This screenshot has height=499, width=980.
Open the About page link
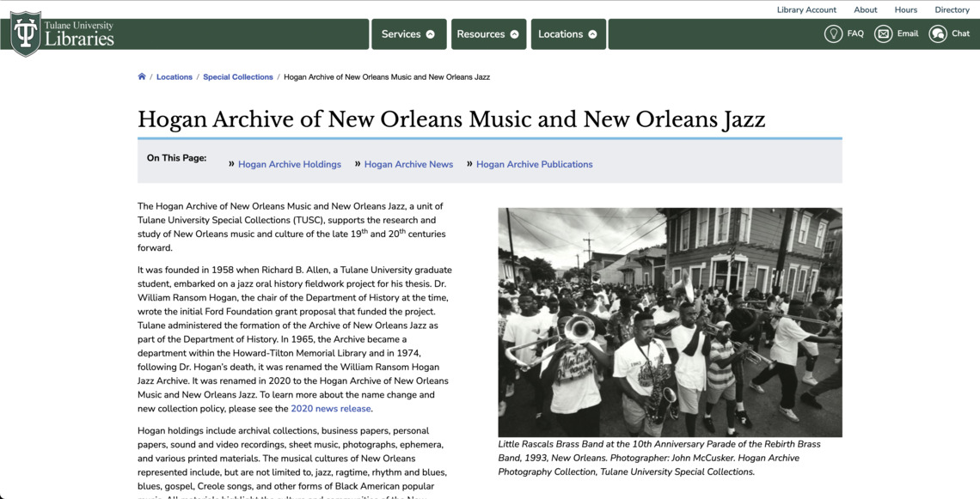tap(865, 9)
